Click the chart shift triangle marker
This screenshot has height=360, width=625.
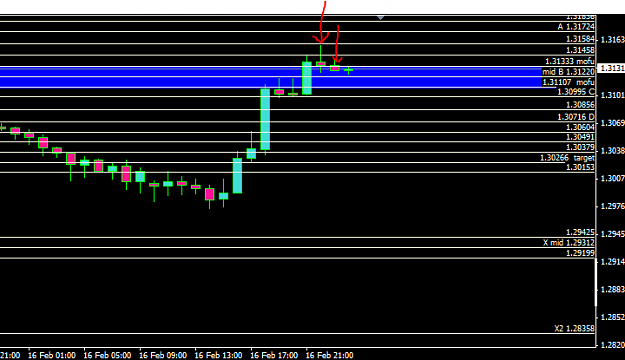click(x=381, y=18)
